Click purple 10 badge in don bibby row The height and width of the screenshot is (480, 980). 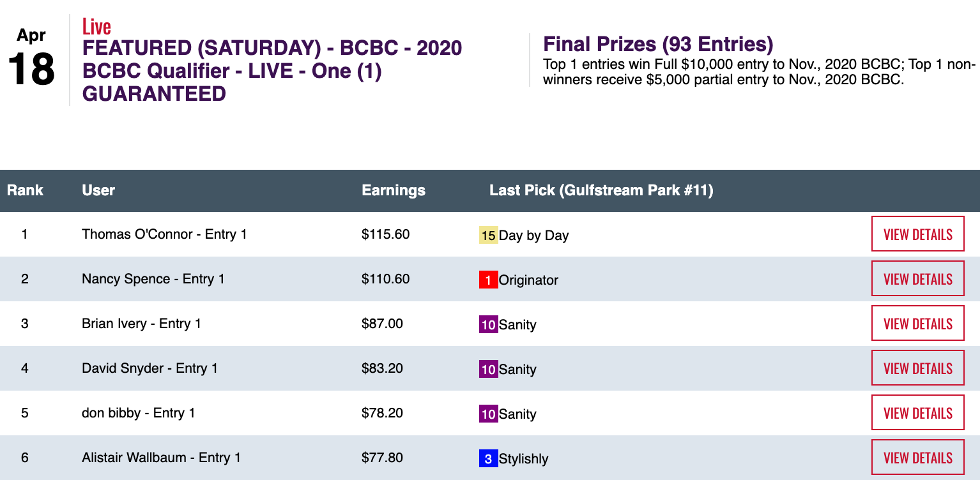coord(488,414)
